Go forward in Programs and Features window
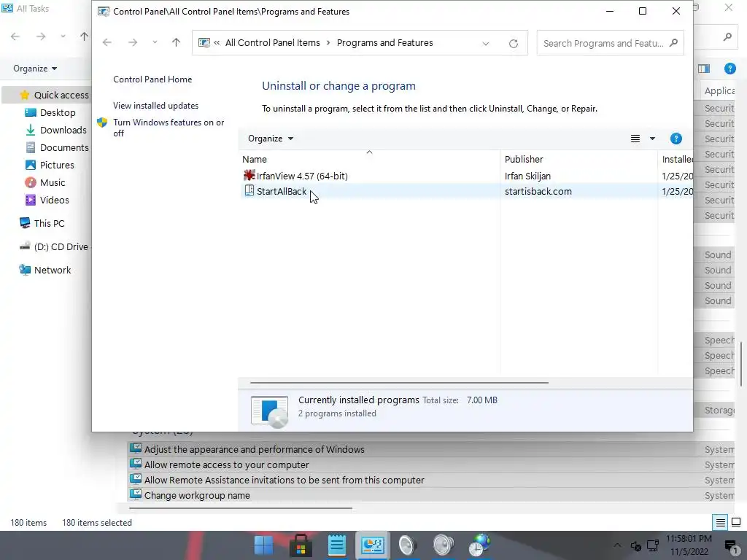747x560 pixels. 133,42
